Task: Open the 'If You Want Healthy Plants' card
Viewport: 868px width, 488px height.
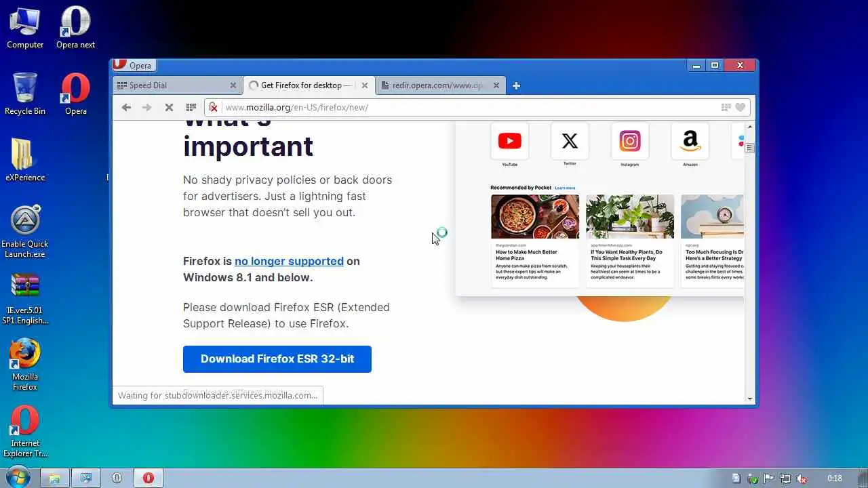Action: (x=630, y=241)
